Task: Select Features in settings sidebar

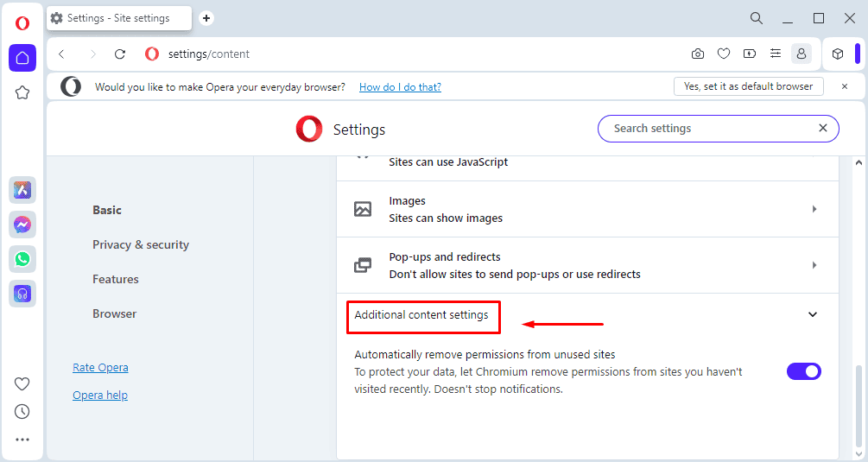Action: click(x=115, y=280)
